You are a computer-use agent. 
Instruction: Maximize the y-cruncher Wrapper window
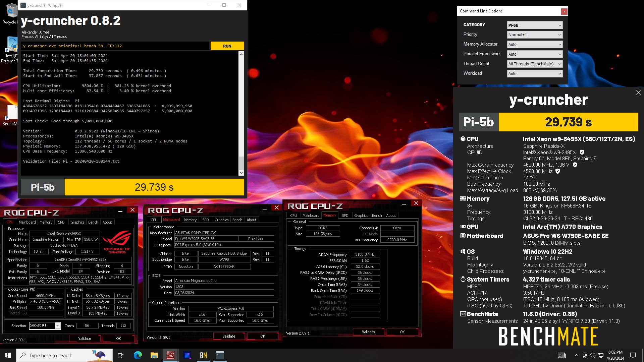(x=224, y=5)
